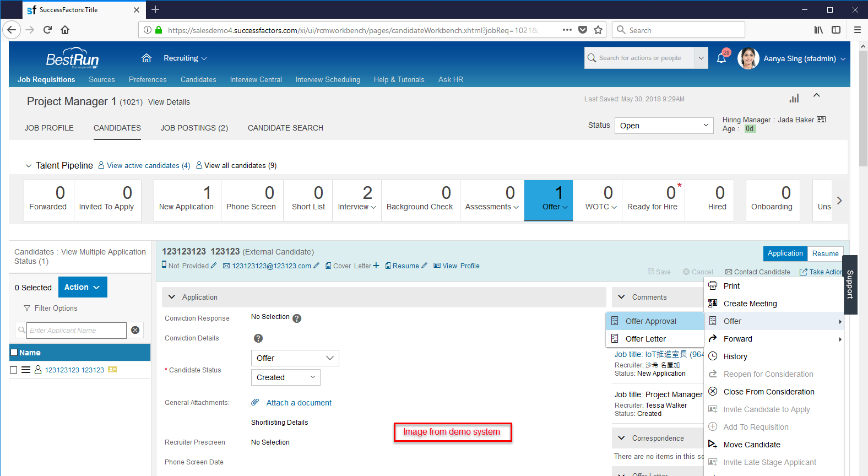Open the vertical Support side tab
868x476 pixels.
850,284
